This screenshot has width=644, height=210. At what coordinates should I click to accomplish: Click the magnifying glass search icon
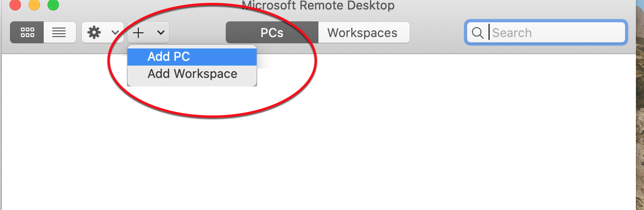pos(477,33)
